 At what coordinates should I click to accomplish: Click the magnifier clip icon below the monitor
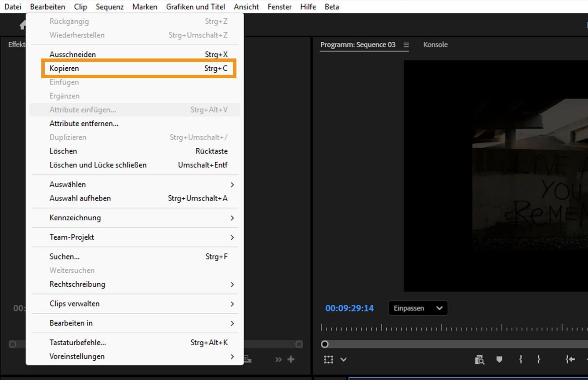(479, 360)
